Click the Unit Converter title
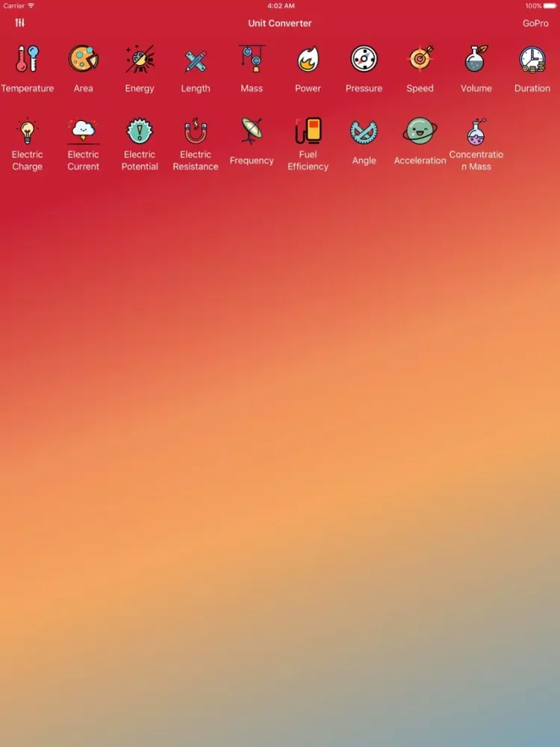The height and width of the screenshot is (747, 560). click(280, 23)
